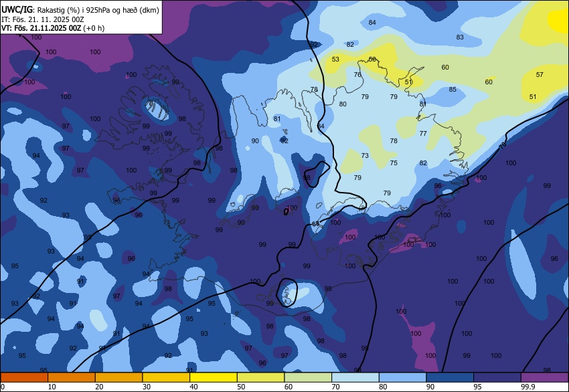This screenshot has width=569, height=392.
Task: Select the 40–50 bright yellow legend swatch
Action: [214, 377]
